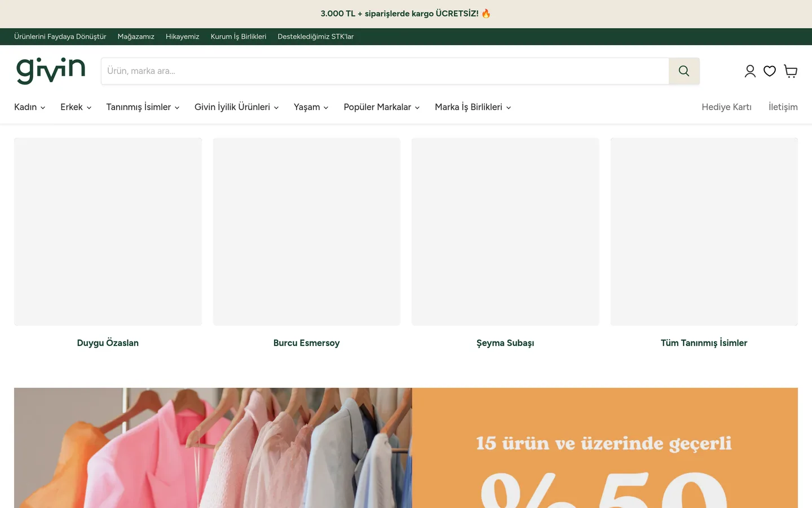Open the Burcu Esmersoy collection link

(307, 343)
